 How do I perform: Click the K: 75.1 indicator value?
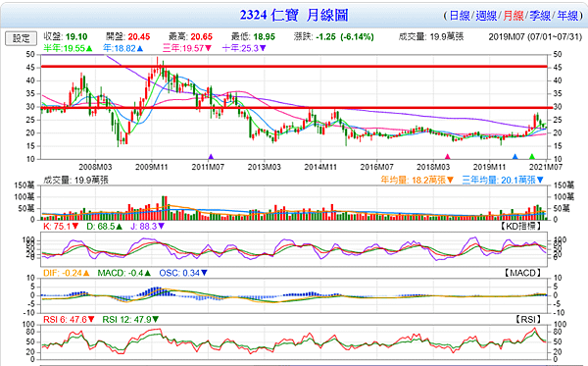coord(61,227)
